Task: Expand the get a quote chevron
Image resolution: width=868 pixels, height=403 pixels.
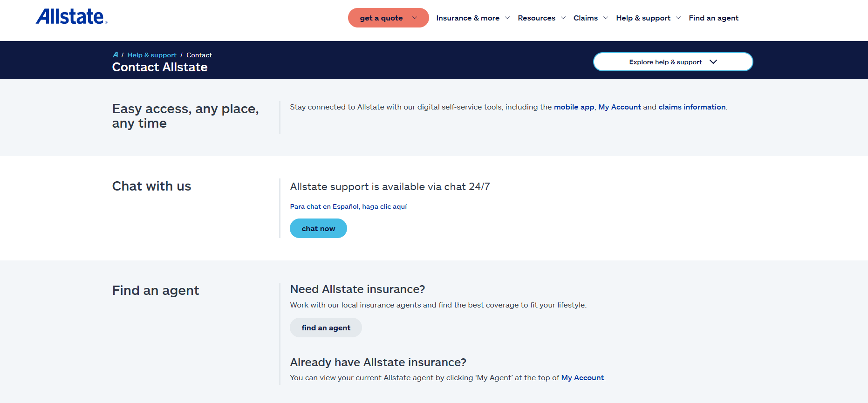Action: coord(415,18)
